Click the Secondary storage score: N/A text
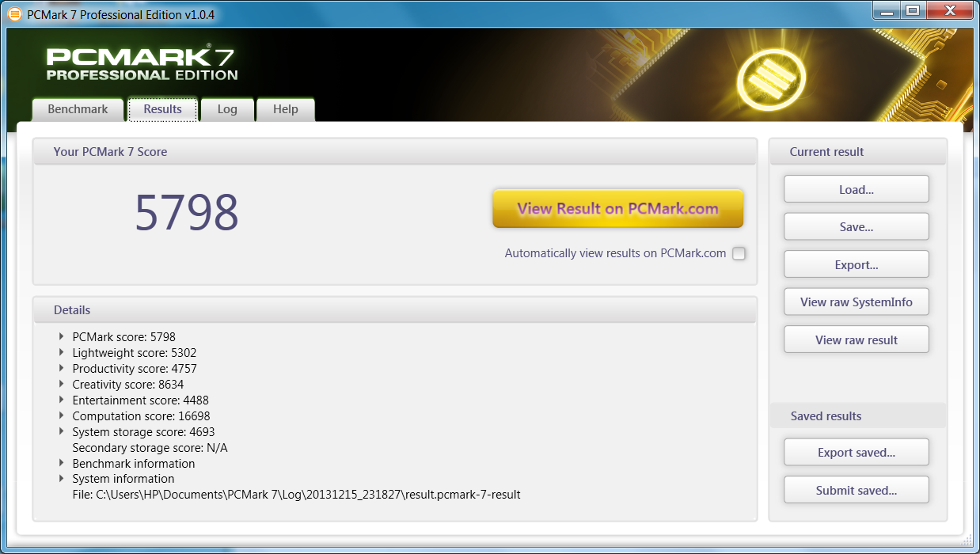This screenshot has width=980, height=554. point(150,448)
